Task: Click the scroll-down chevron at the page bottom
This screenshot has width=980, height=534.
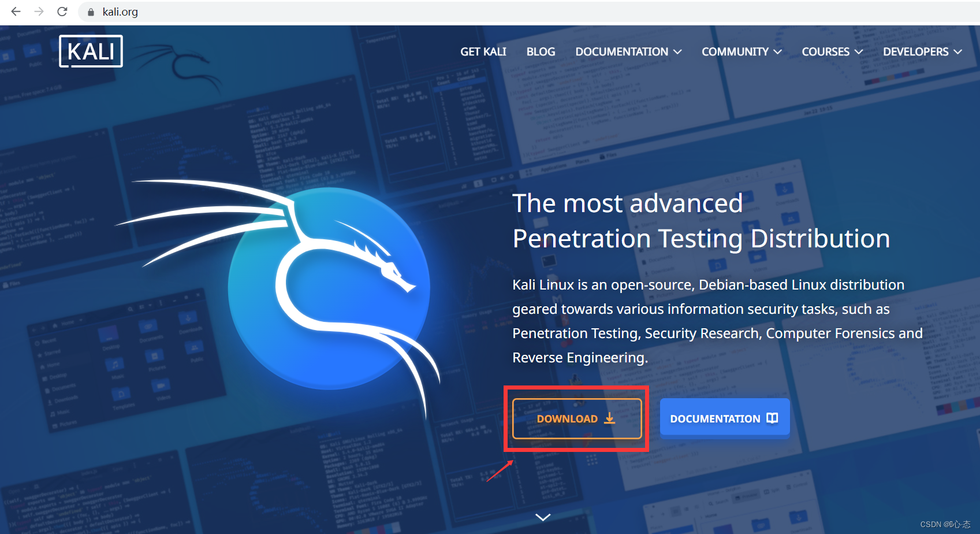Action: point(543,517)
